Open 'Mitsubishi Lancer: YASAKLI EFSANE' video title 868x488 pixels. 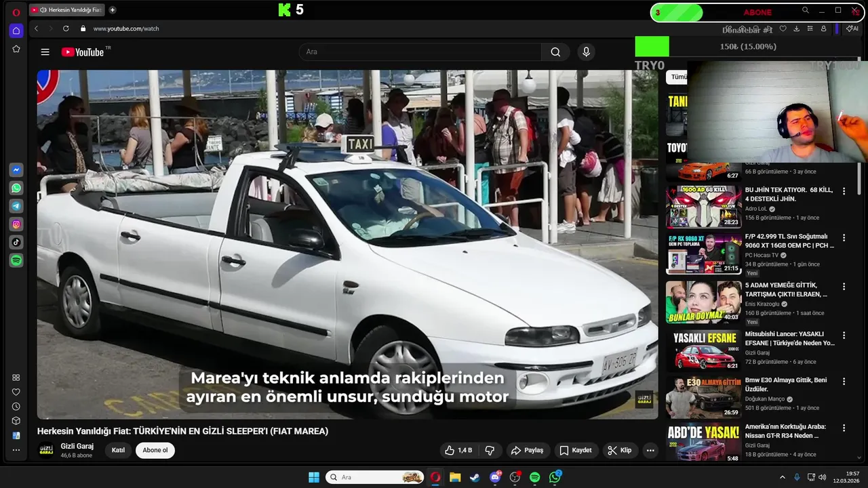click(x=790, y=338)
